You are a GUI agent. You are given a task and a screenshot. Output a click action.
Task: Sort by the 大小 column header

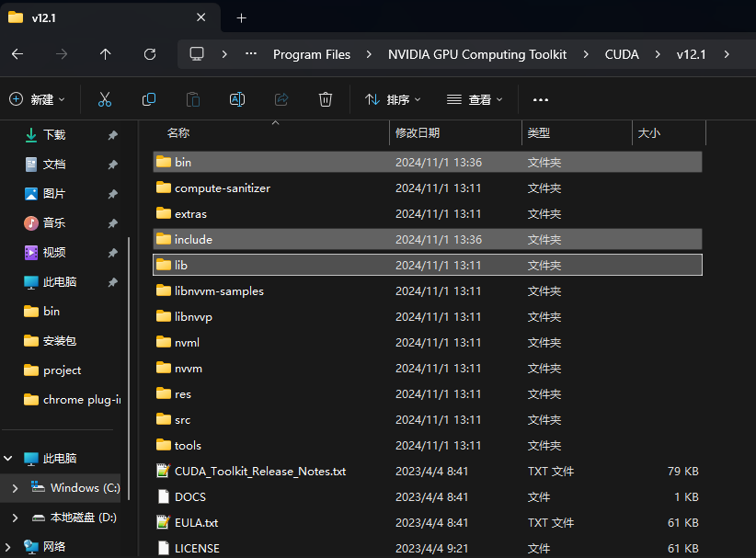(670, 133)
